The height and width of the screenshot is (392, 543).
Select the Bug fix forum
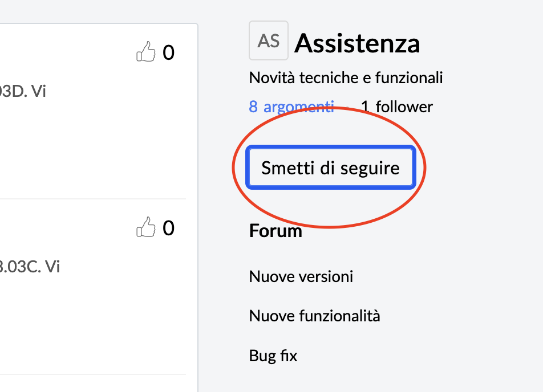point(273,356)
